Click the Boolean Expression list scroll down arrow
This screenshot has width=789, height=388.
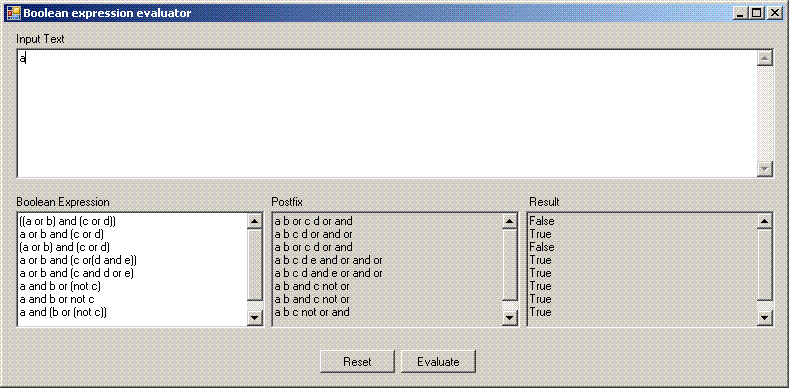(x=255, y=318)
